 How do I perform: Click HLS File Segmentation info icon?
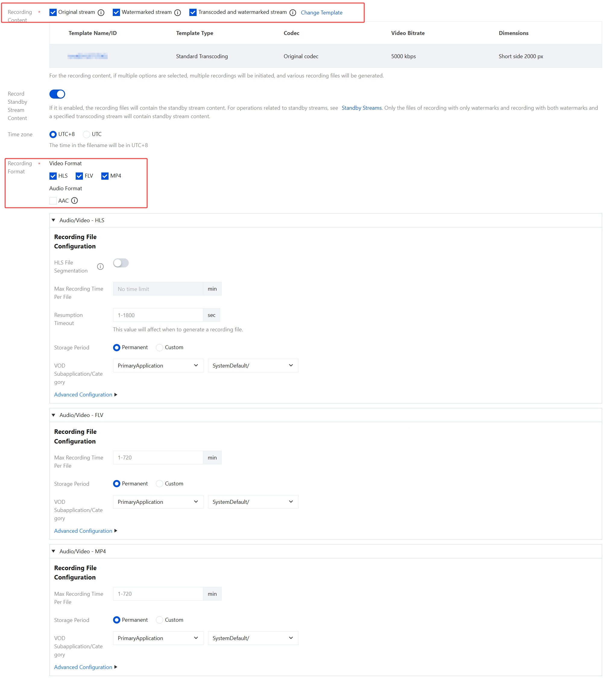point(100,267)
